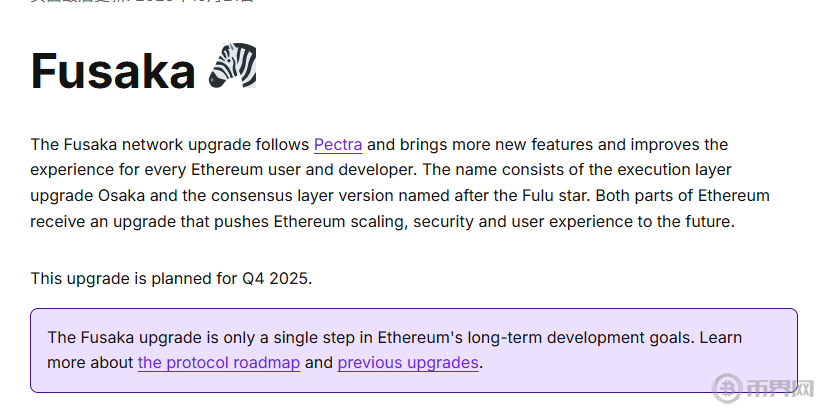Click the Fusaka page heading

tap(112, 70)
